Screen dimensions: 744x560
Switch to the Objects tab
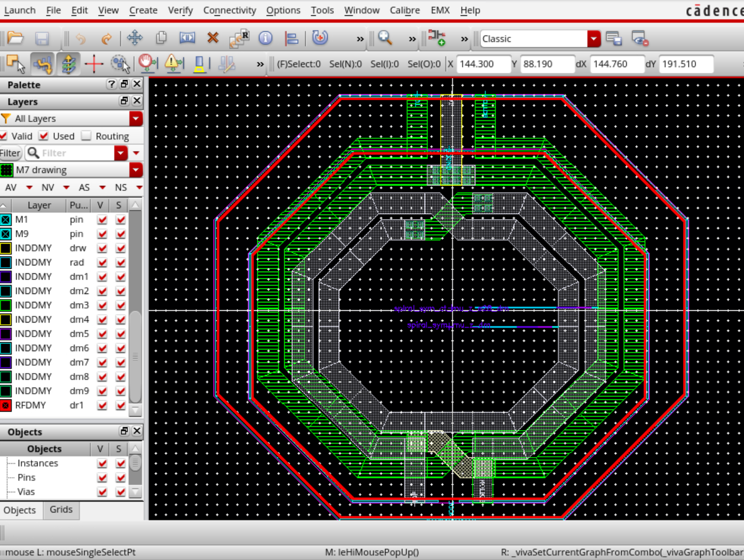coord(20,510)
